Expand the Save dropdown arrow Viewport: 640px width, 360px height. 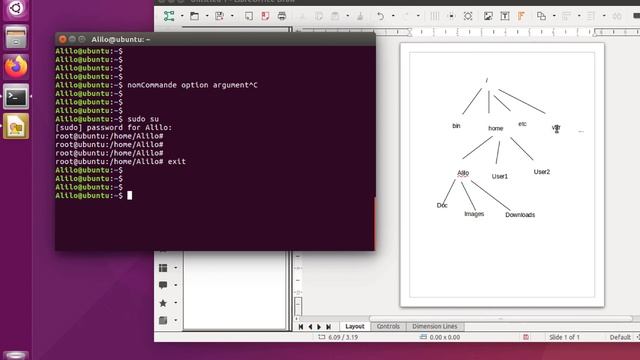coord(232,16)
